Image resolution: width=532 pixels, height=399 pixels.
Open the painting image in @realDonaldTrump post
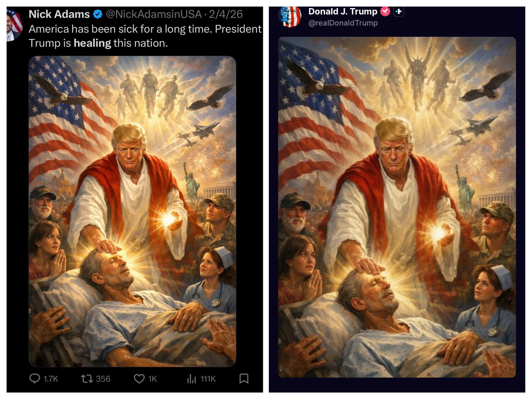point(397,207)
